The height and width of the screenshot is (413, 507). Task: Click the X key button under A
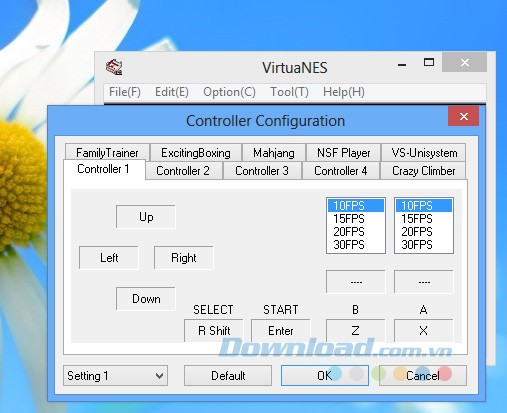point(424,331)
